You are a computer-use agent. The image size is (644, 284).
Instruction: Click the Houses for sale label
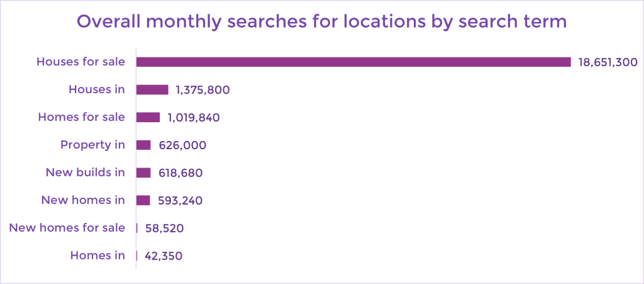[80, 62]
